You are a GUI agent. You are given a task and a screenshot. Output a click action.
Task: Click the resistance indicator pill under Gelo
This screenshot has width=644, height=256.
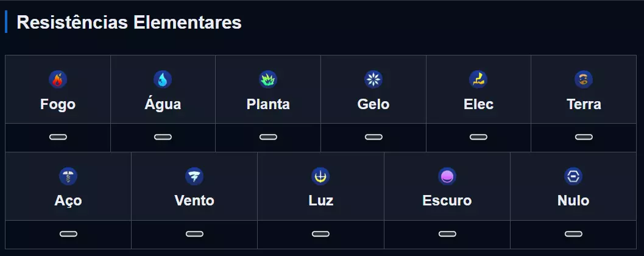pos(373,137)
